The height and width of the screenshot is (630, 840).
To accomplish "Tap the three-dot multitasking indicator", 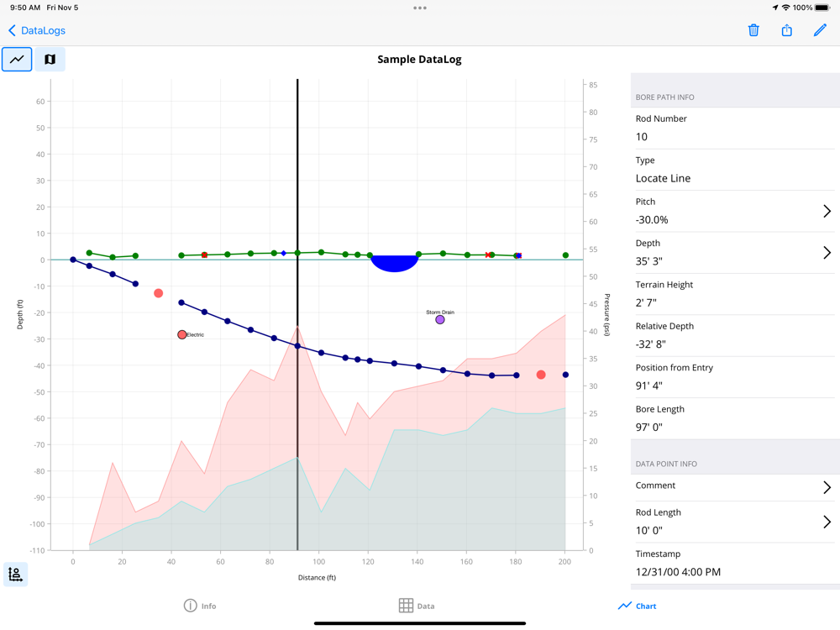I will click(x=420, y=8).
